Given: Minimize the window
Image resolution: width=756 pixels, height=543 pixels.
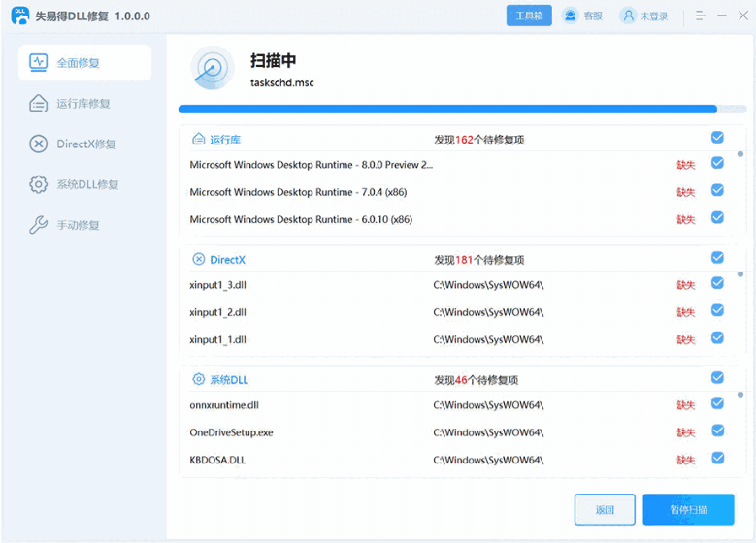Looking at the screenshot, I should 722,16.
